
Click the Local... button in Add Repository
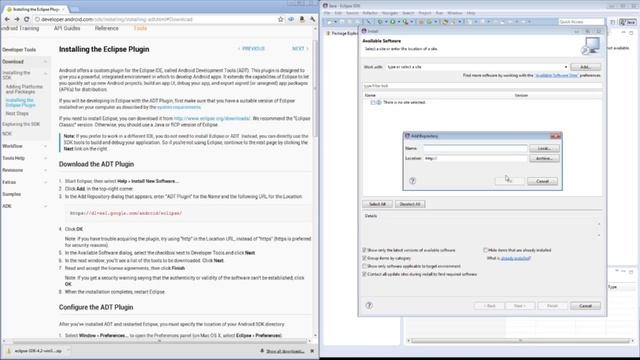tap(544, 148)
